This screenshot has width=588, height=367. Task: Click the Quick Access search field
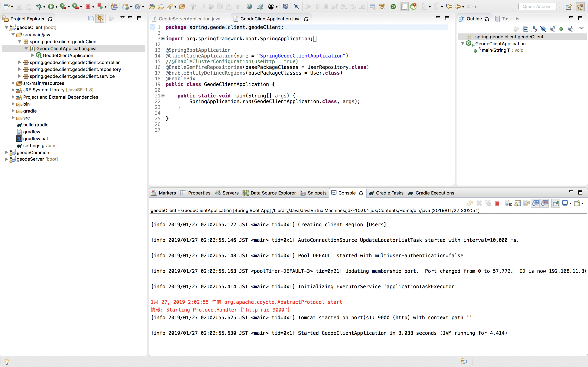click(537, 7)
